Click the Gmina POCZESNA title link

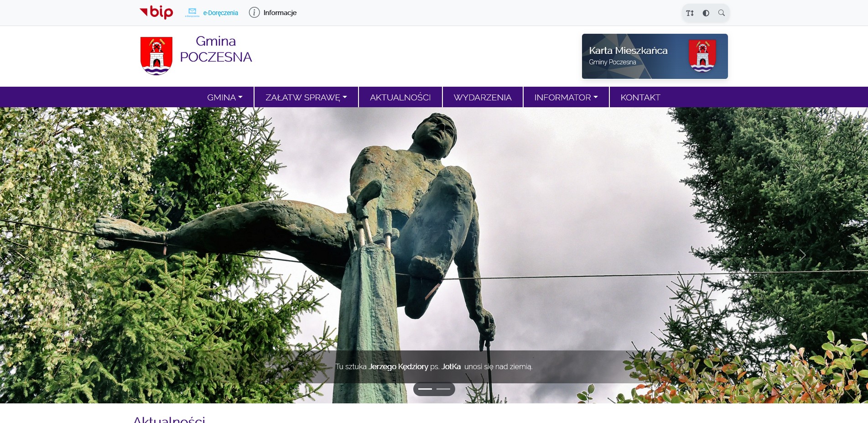point(216,49)
